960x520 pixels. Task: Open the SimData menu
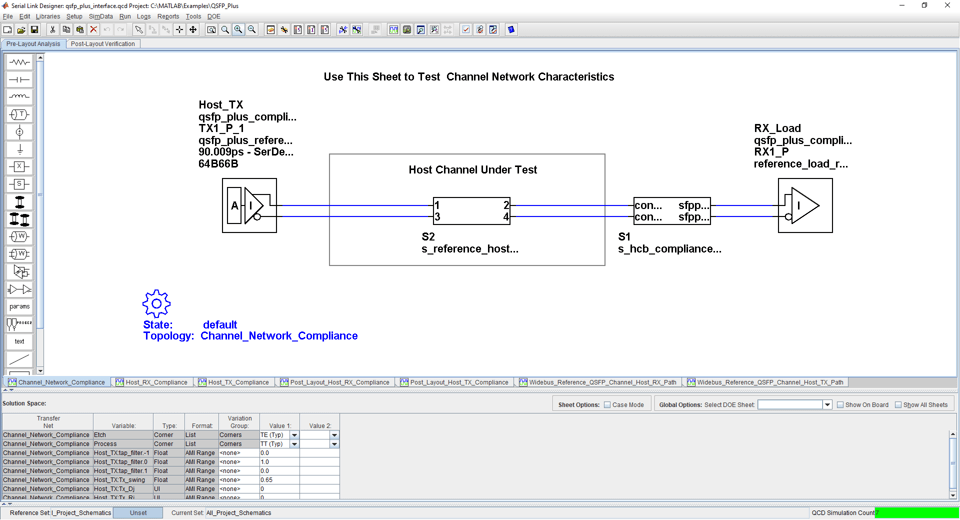tap(101, 17)
